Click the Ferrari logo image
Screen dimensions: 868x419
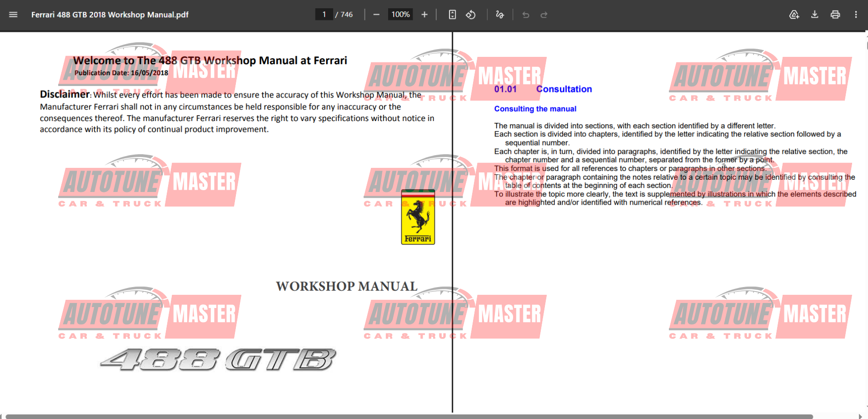click(418, 217)
